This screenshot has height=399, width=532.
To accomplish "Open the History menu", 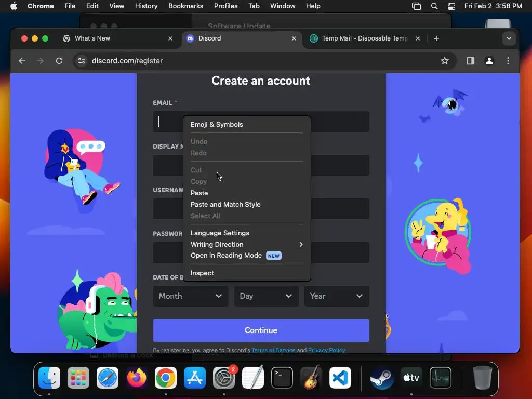I will [x=146, y=6].
